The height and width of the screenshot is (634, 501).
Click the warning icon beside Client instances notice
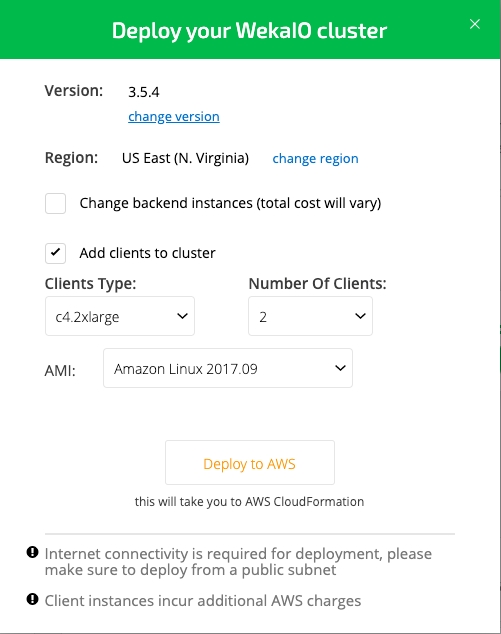(x=32, y=599)
